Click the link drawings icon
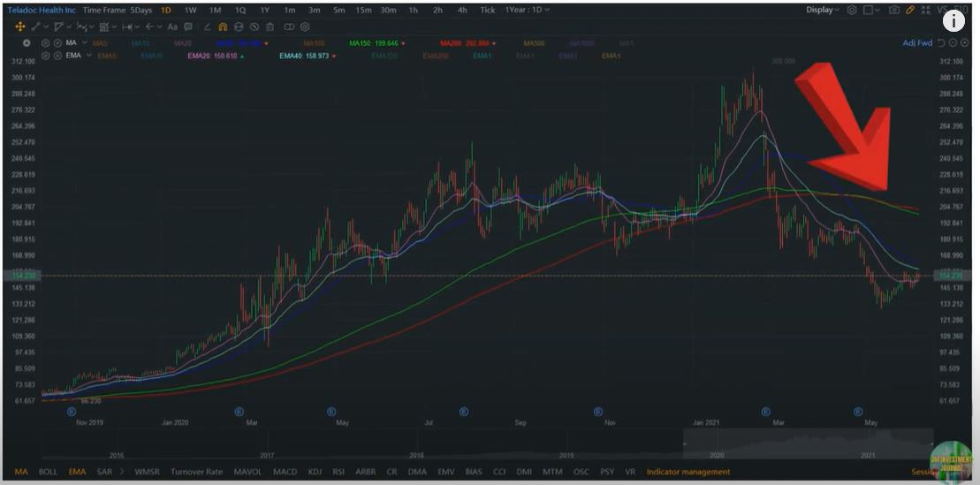 (289, 27)
